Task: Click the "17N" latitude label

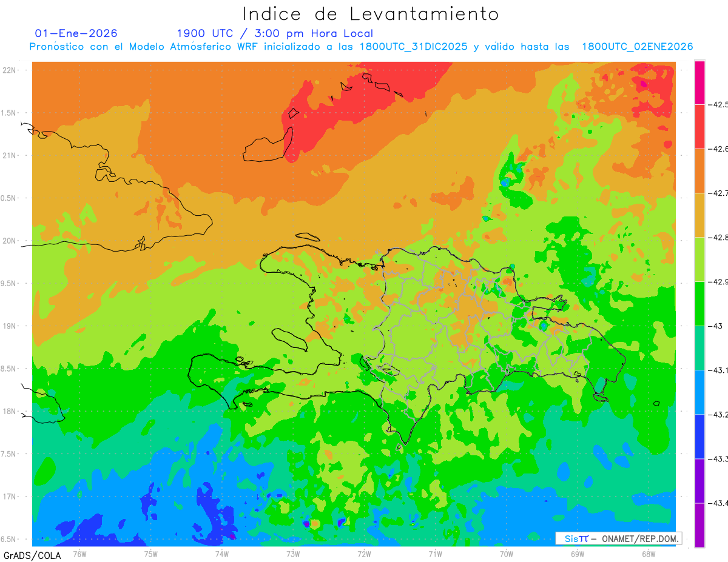Action: click(x=9, y=497)
